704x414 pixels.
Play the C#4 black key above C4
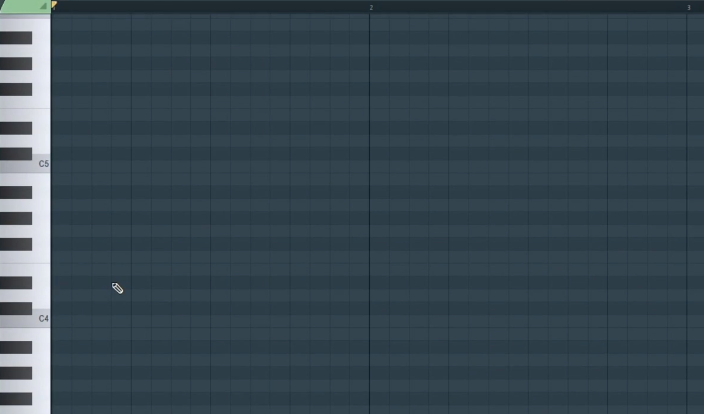(16, 308)
